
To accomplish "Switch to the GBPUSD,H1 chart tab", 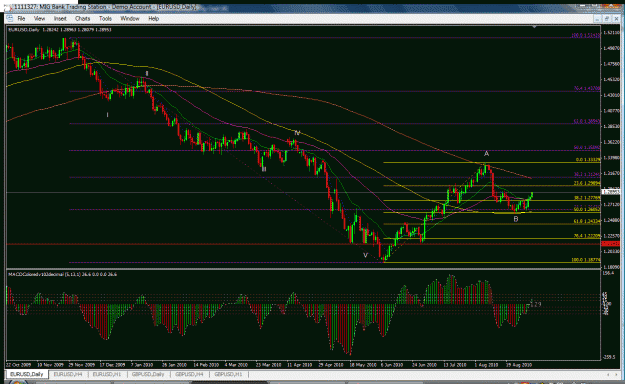I will (x=228, y=374).
